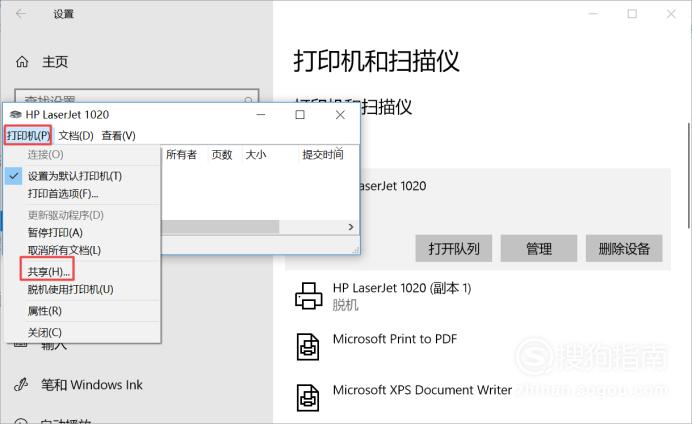The height and width of the screenshot is (424, 692).
Task: Click the HP LaserJet 1020 title bar printer icon
Action: point(15,115)
